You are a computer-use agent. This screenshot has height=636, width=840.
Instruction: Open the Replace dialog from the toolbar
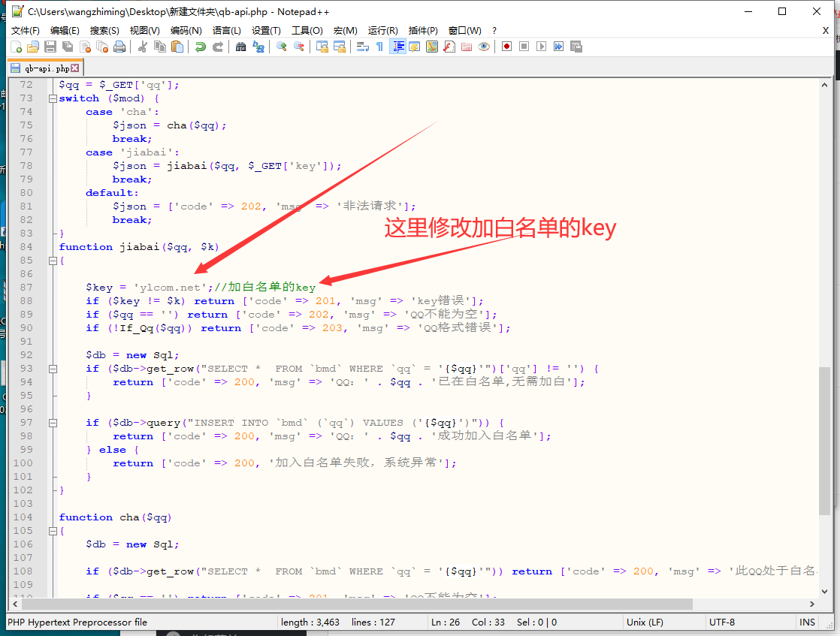point(258,47)
